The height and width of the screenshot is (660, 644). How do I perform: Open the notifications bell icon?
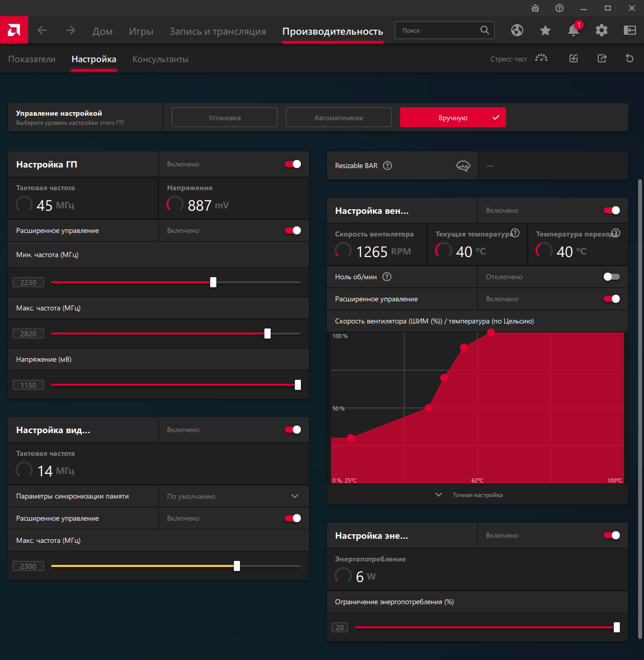pyautogui.click(x=573, y=30)
